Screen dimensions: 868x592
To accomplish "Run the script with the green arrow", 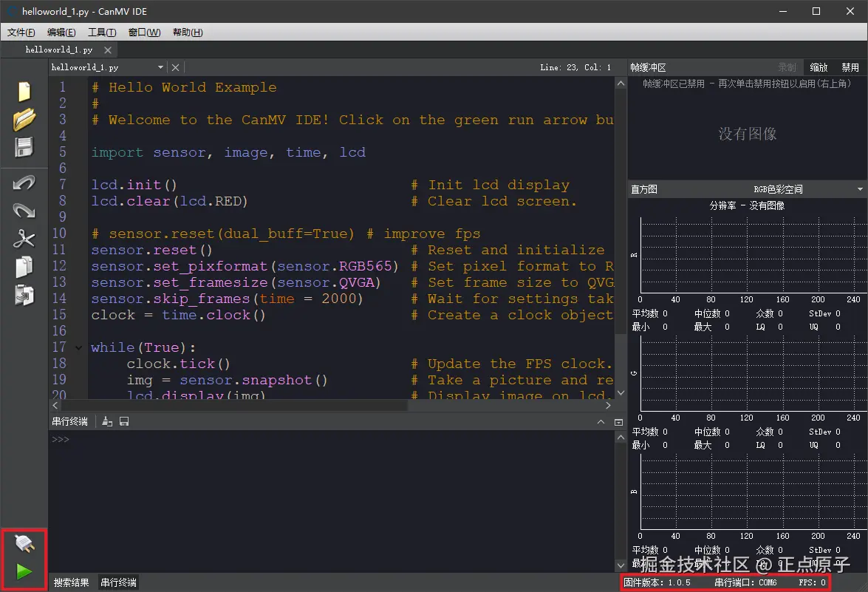I will [x=24, y=571].
